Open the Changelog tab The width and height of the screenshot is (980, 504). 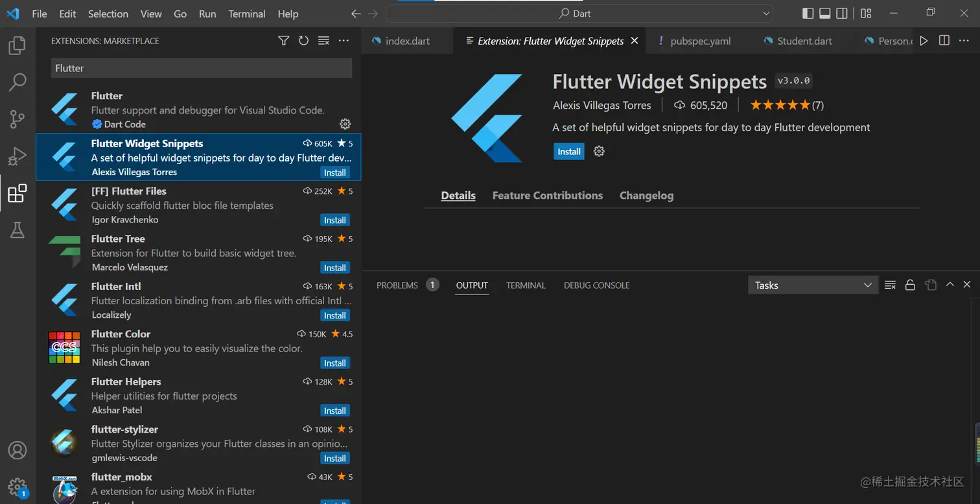pos(646,195)
